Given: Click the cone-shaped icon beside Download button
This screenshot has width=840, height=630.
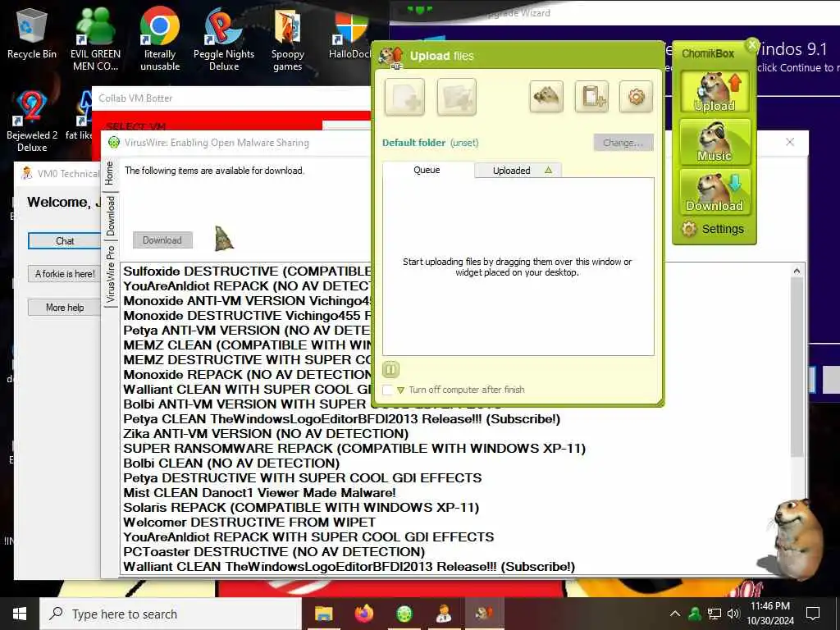Looking at the screenshot, I should 224,239.
